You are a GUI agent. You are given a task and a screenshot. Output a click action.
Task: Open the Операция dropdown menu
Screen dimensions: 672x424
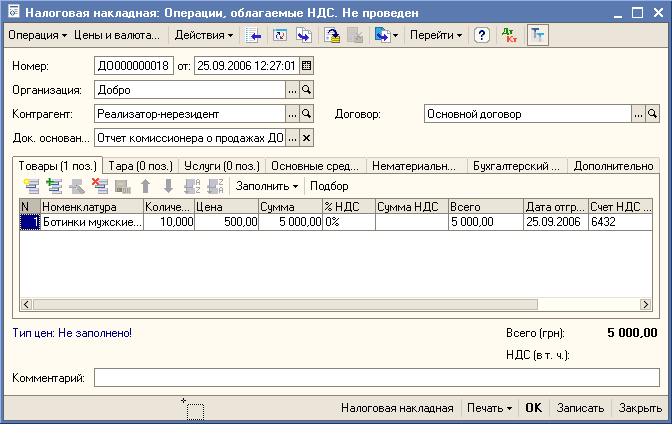(37, 35)
